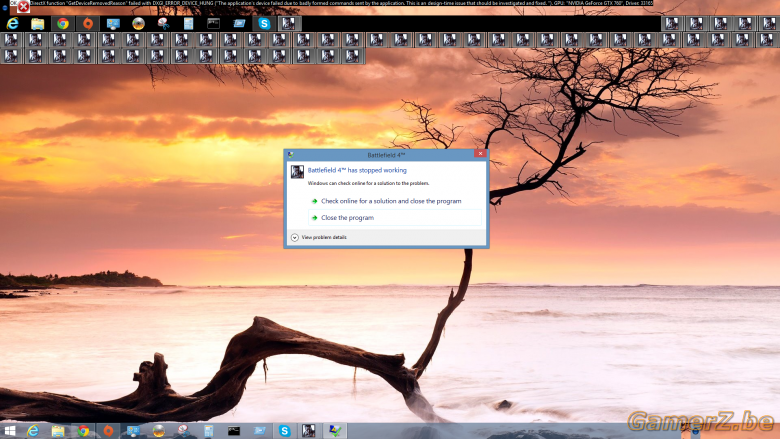Click the monitor icon in the black duplicated bar
This screenshot has width=780, height=439.
113,23
